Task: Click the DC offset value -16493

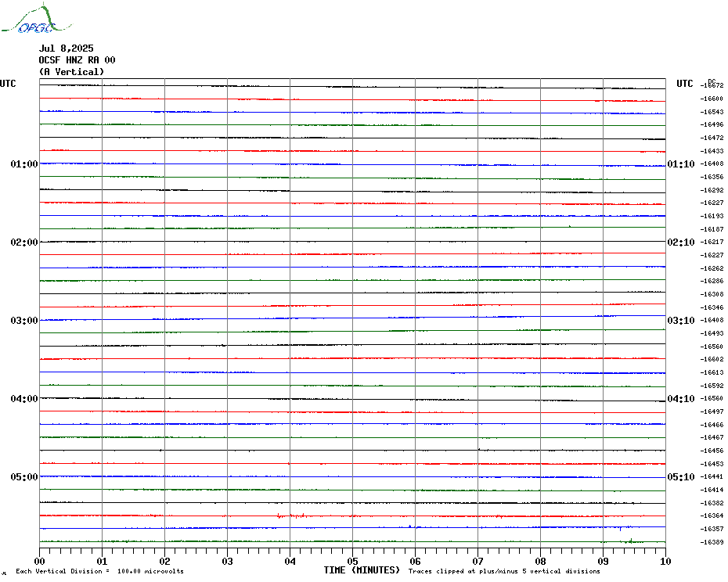Action: point(712,333)
